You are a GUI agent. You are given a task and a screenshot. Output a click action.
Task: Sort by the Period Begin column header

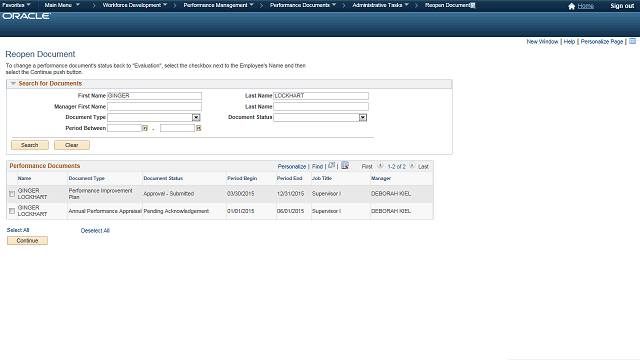(x=242, y=178)
